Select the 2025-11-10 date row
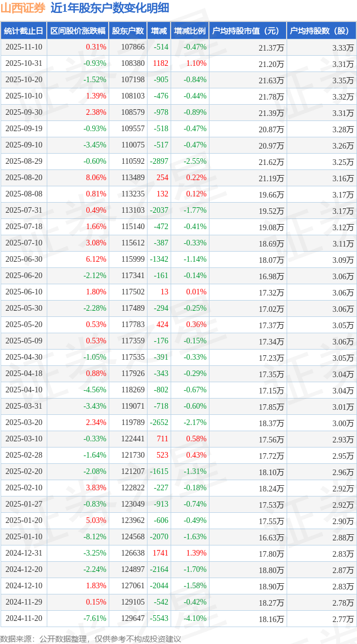The height and width of the screenshot is (644, 357). [24, 47]
